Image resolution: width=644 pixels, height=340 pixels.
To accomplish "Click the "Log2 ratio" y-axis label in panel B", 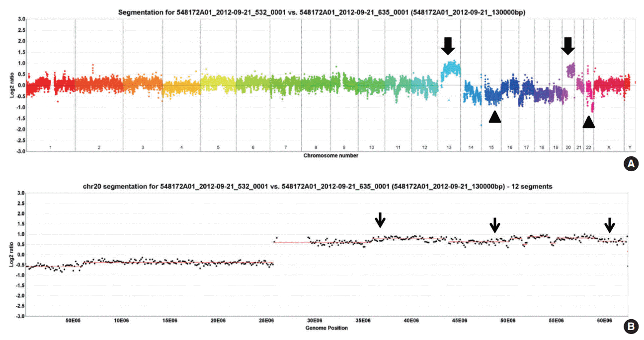I will point(11,255).
